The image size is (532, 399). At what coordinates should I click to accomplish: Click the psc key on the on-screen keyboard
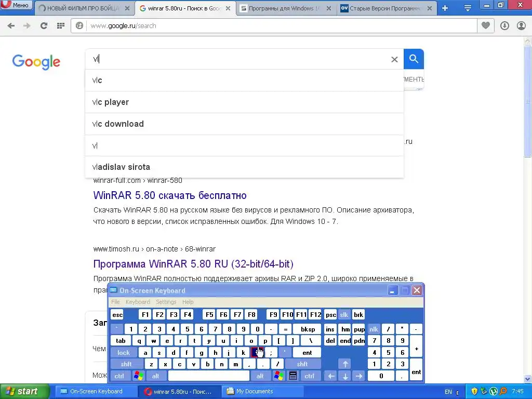331,315
